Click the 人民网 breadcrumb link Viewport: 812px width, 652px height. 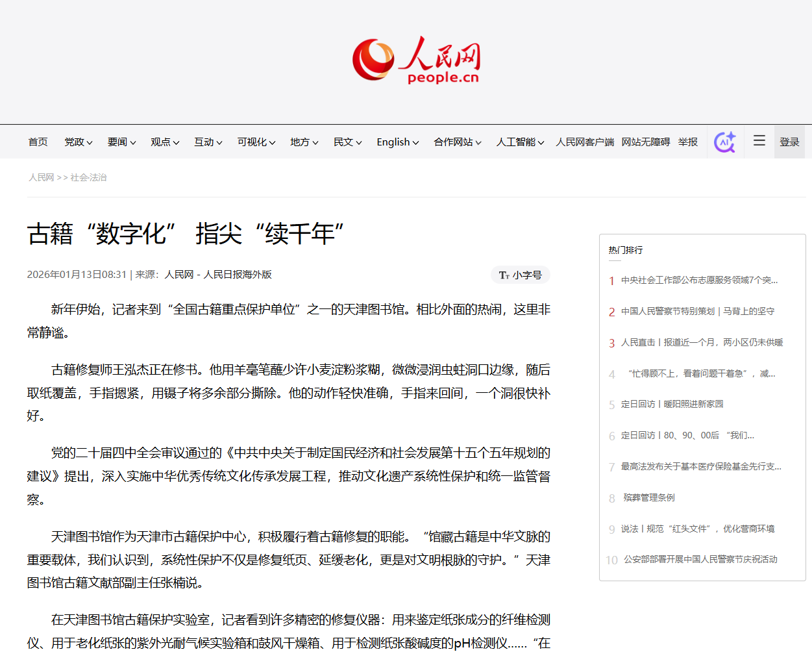click(41, 177)
